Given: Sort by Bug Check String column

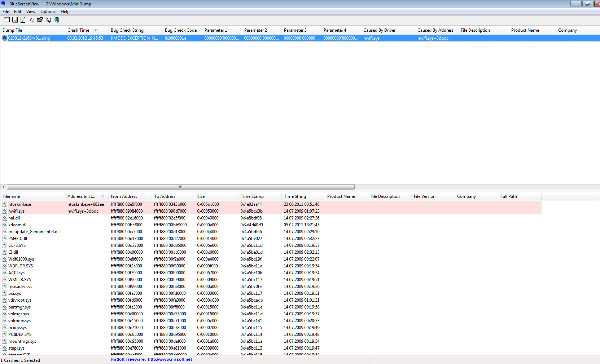Looking at the screenshot, I should click(x=135, y=30).
